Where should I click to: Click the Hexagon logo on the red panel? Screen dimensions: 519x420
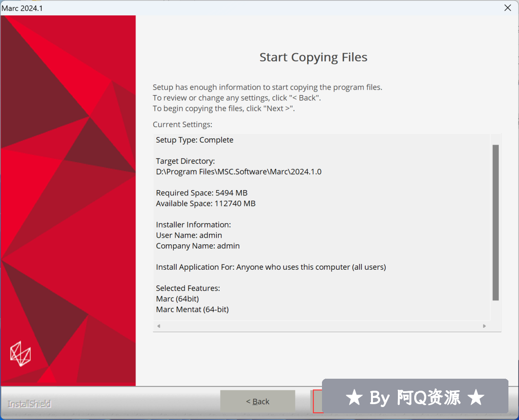pyautogui.click(x=21, y=354)
